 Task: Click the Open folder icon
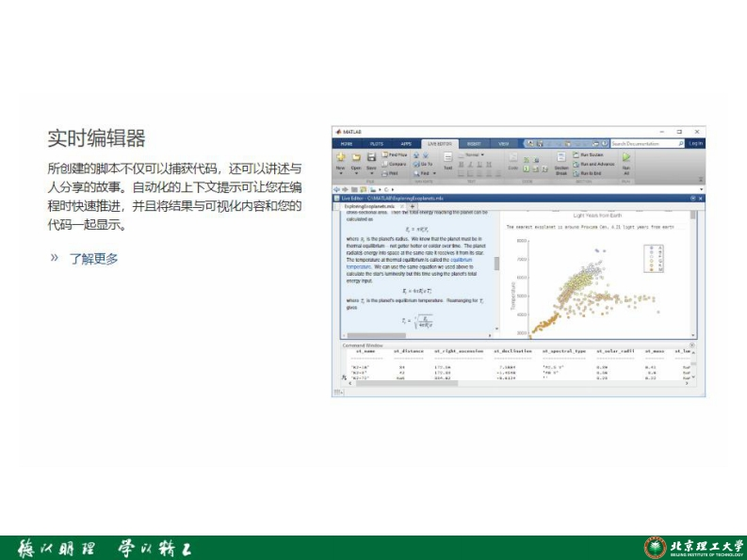(x=356, y=158)
